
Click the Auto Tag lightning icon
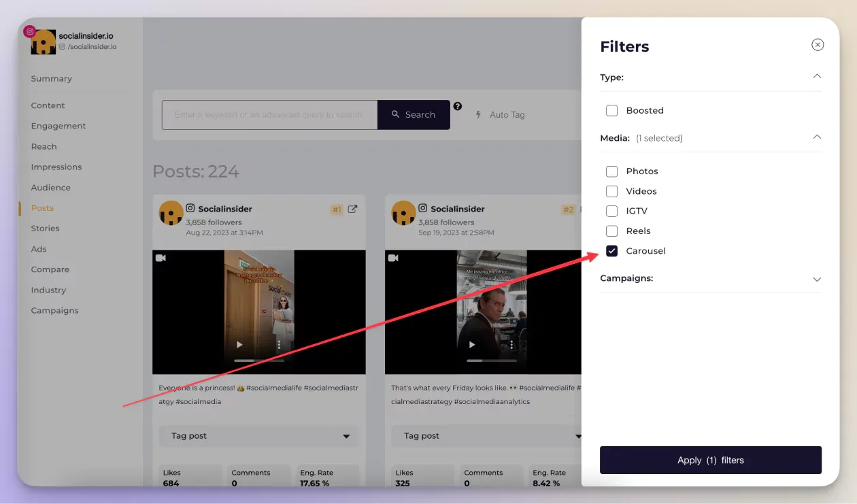[x=478, y=115]
